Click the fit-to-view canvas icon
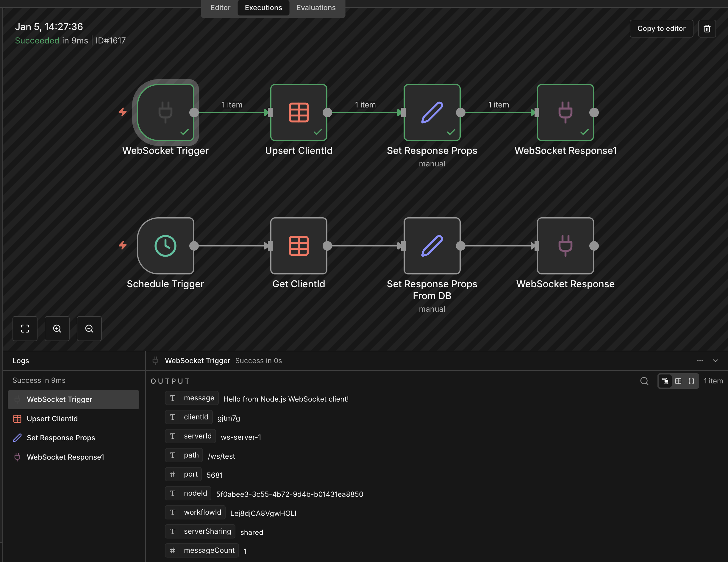This screenshot has width=728, height=562. click(x=25, y=329)
